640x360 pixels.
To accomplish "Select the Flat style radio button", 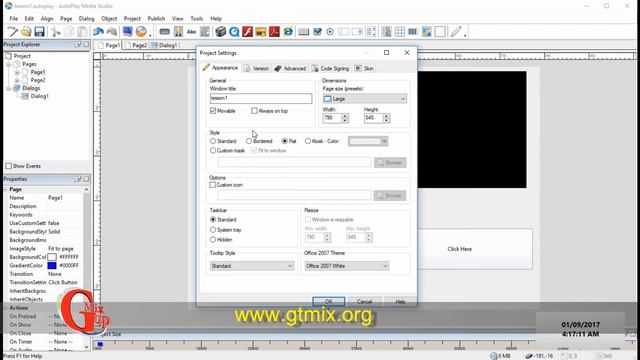I will point(284,141).
